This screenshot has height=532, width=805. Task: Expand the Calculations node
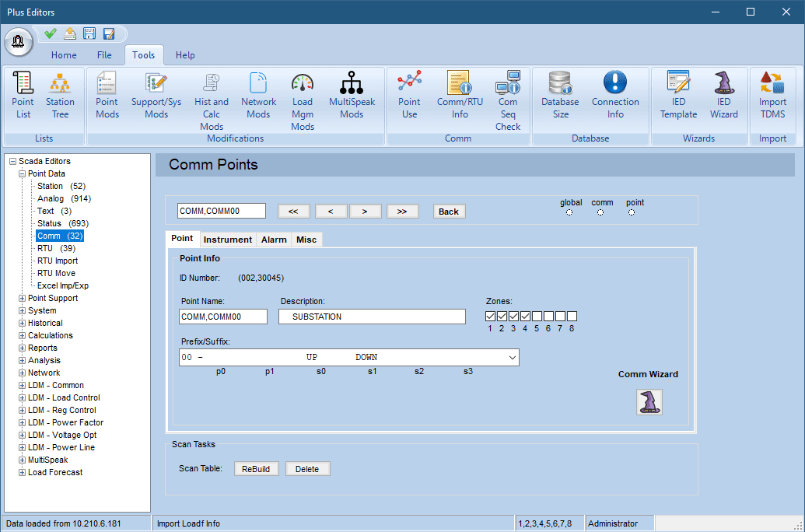pyautogui.click(x=22, y=335)
